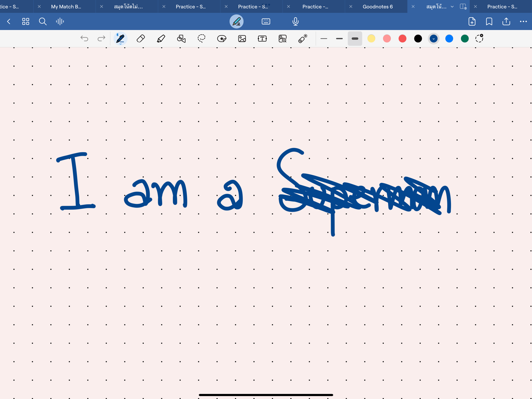Switch to the Goodnotes 6 tab
The height and width of the screenshot is (399, 532).
[377, 7]
